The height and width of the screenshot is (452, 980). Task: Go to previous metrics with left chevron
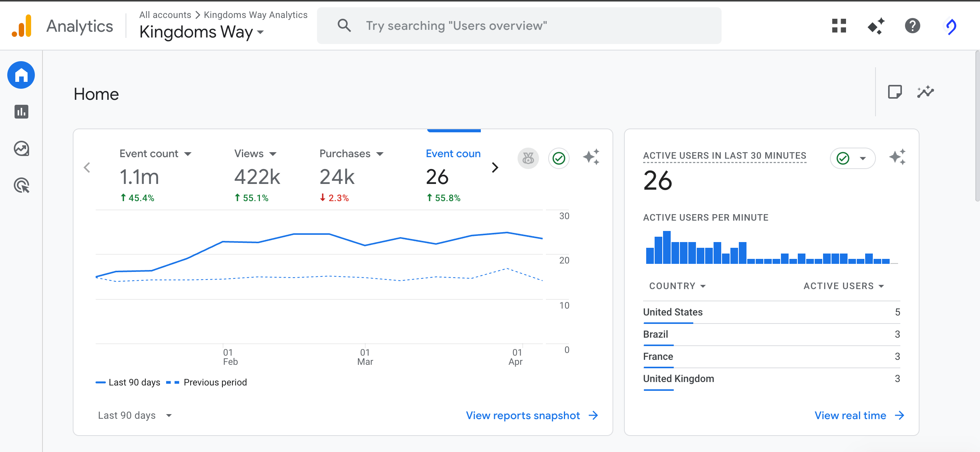coord(87,167)
